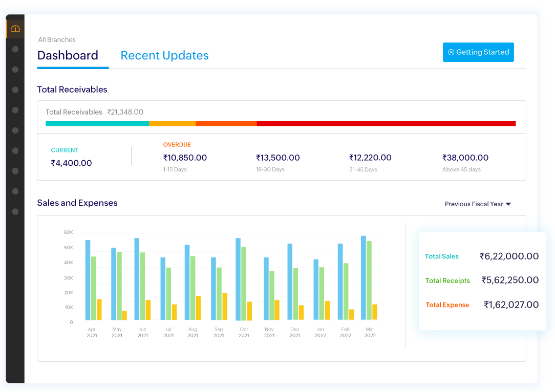Click the fourth circular sidebar navigation icon

click(x=15, y=110)
